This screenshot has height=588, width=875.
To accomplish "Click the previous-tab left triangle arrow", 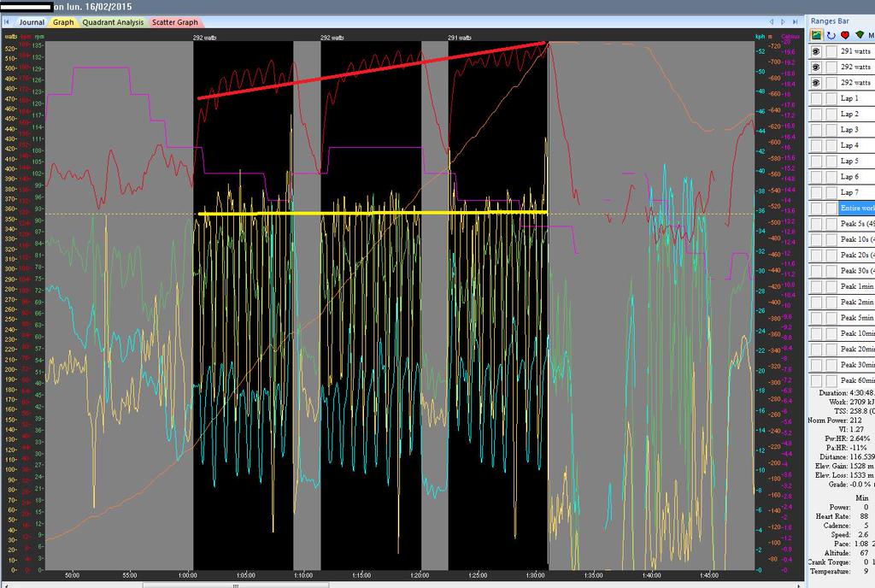I will pos(772,21).
